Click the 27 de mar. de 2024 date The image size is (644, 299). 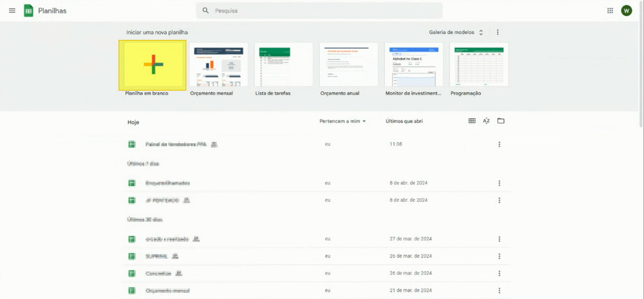click(411, 239)
